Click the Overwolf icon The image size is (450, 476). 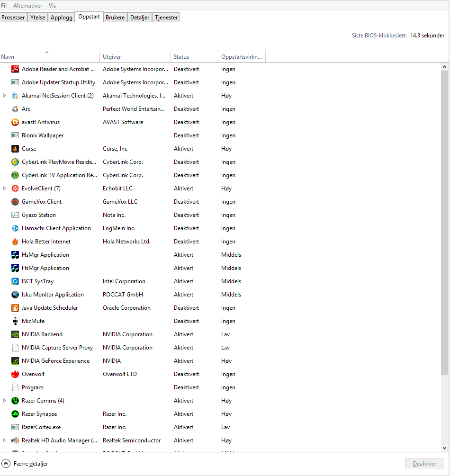coord(15,374)
